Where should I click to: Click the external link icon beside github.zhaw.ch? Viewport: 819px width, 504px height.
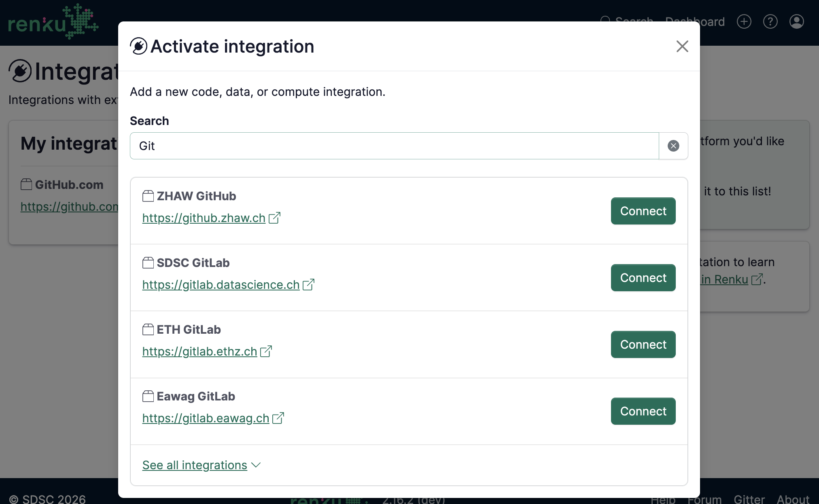274,218
